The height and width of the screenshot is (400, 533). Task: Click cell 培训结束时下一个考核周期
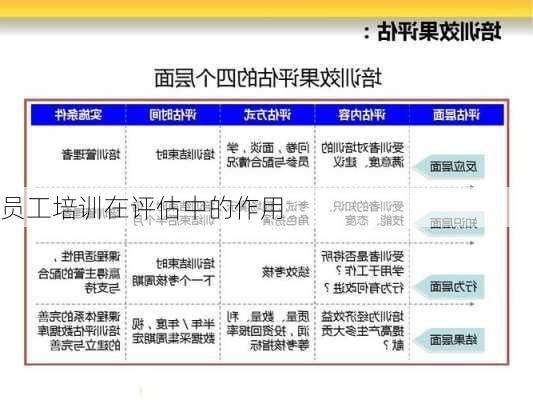(x=173, y=272)
